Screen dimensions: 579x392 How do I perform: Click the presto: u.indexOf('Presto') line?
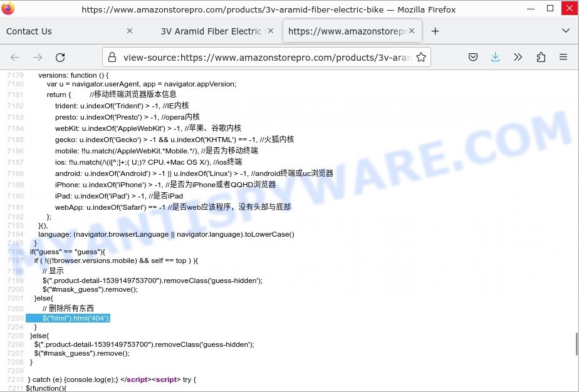[x=127, y=117]
